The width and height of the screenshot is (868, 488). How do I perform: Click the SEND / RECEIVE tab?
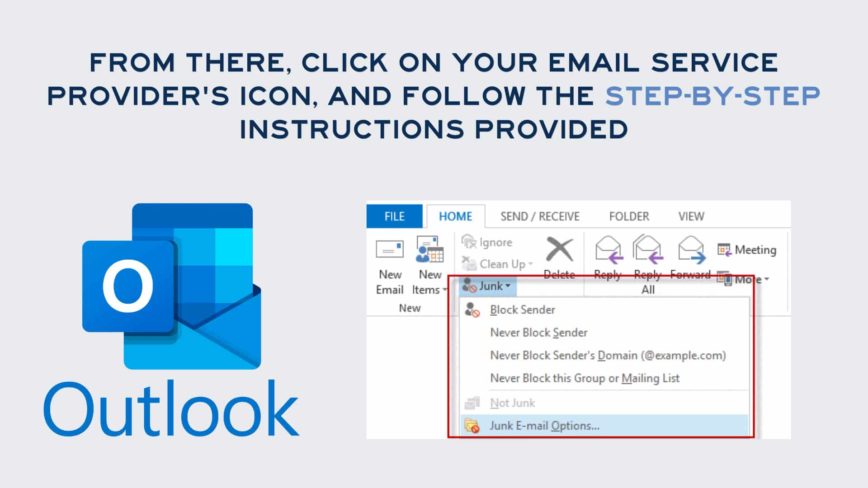(x=539, y=216)
